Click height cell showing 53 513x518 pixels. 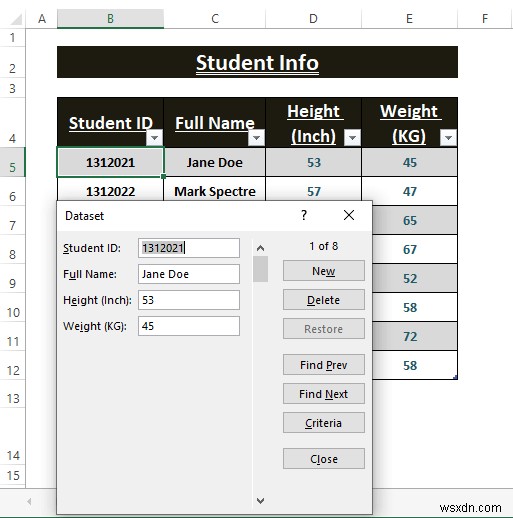tap(314, 162)
